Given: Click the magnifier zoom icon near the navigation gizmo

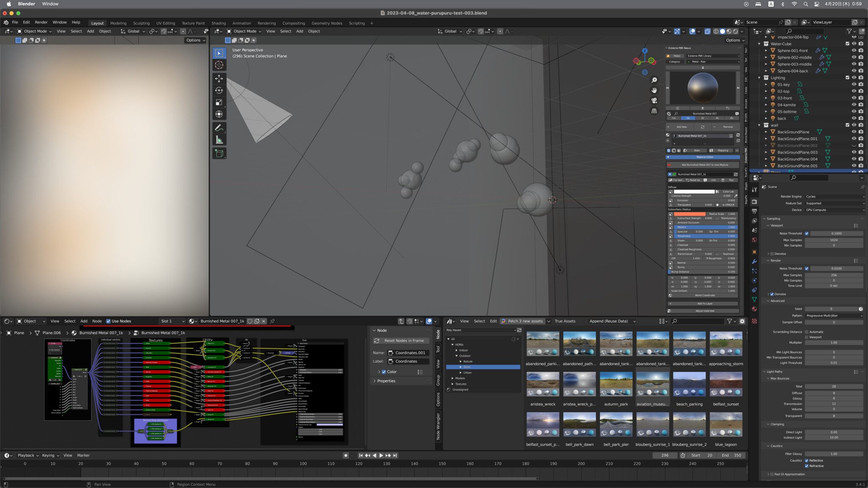Looking at the screenshot, I should click(654, 80).
